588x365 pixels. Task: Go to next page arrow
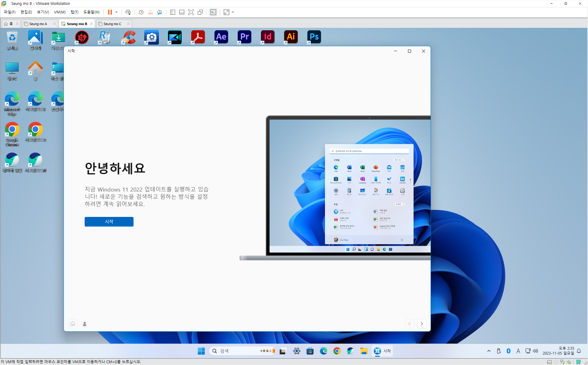pyautogui.click(x=422, y=324)
